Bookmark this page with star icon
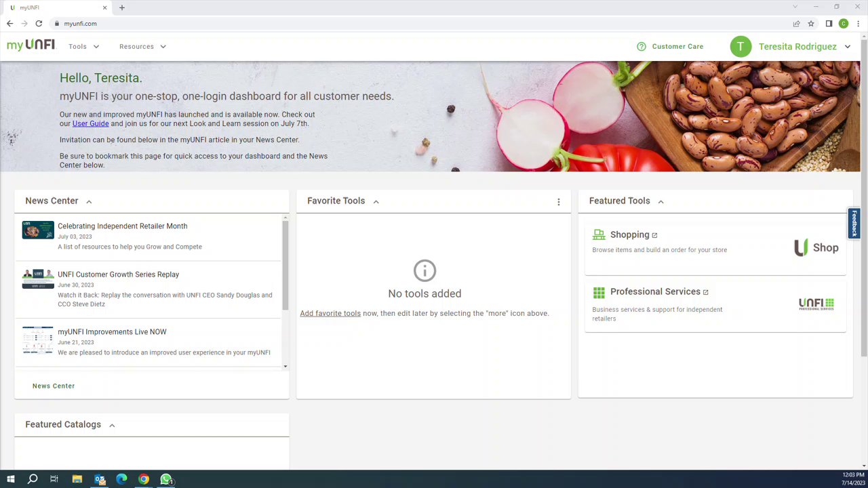 click(810, 24)
